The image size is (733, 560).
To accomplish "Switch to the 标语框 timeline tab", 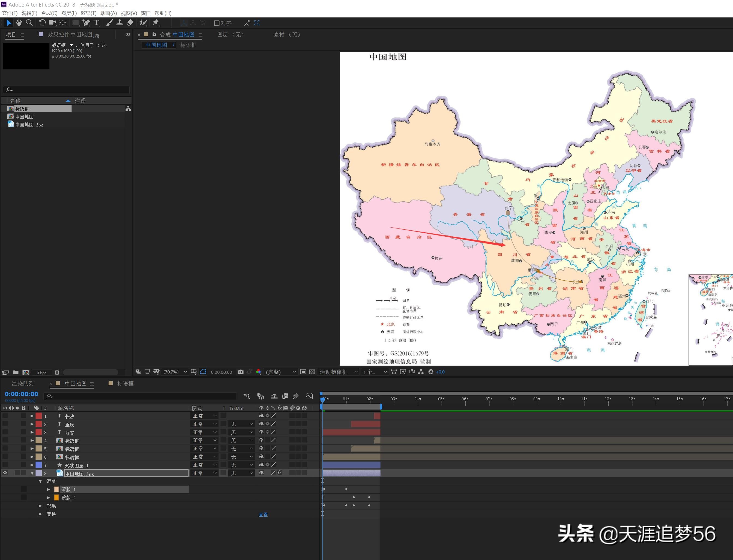I will [x=125, y=384].
